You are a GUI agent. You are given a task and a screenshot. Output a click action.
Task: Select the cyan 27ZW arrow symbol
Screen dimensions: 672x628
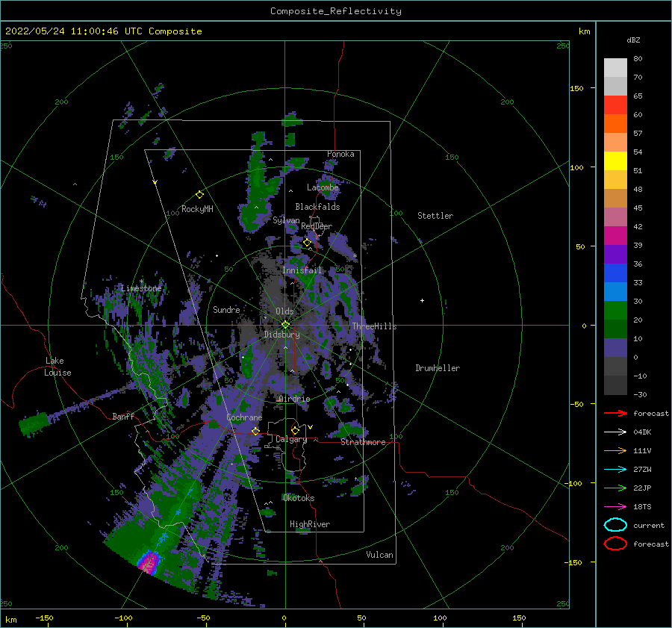click(x=615, y=470)
